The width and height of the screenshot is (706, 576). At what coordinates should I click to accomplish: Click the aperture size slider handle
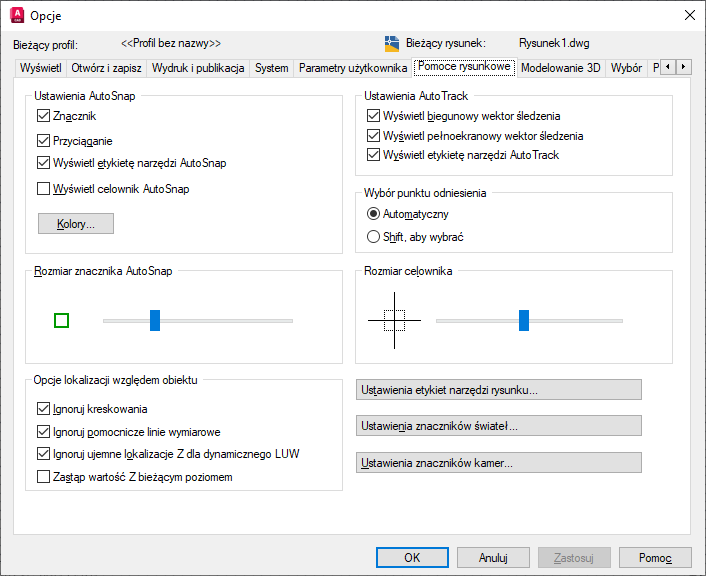(x=524, y=320)
